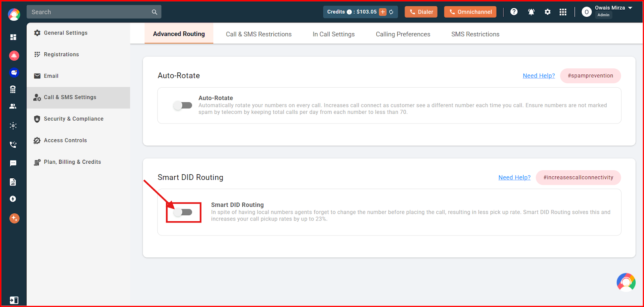Select Email in the settings menu
Image resolution: width=644 pixels, height=307 pixels.
78,76
